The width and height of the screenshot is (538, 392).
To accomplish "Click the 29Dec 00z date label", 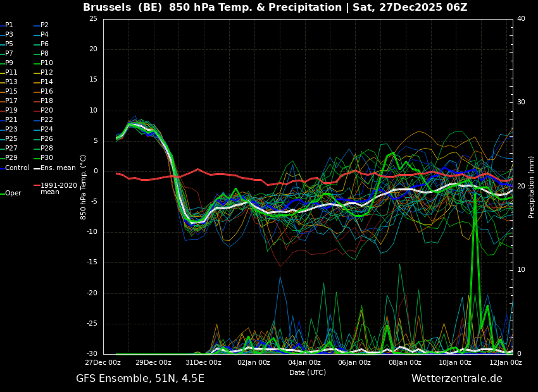I will coord(154,362).
